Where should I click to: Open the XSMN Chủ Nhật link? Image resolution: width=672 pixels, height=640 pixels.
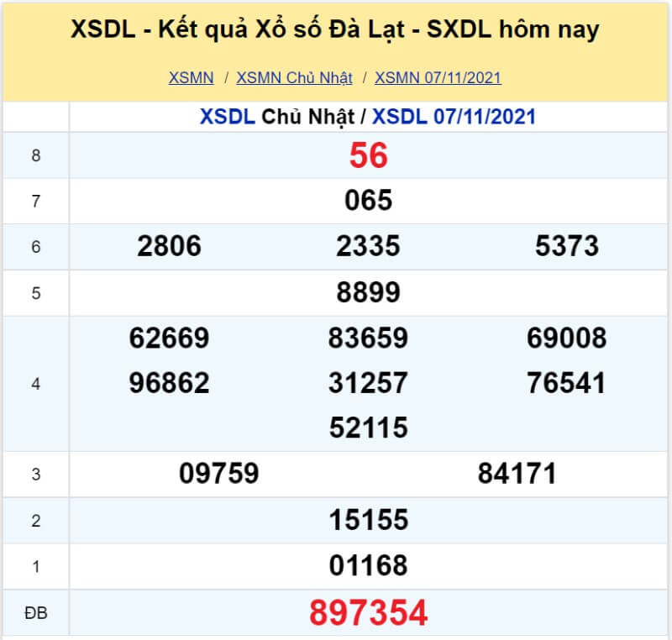295,78
